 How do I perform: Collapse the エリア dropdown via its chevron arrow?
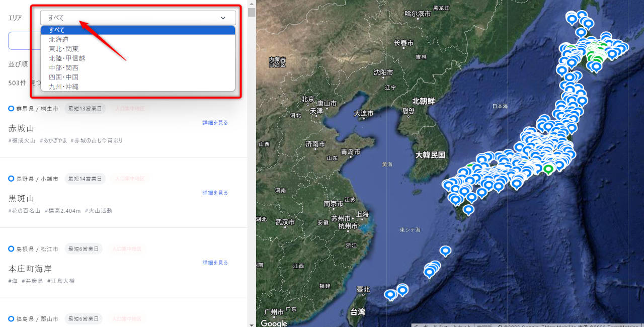(223, 18)
